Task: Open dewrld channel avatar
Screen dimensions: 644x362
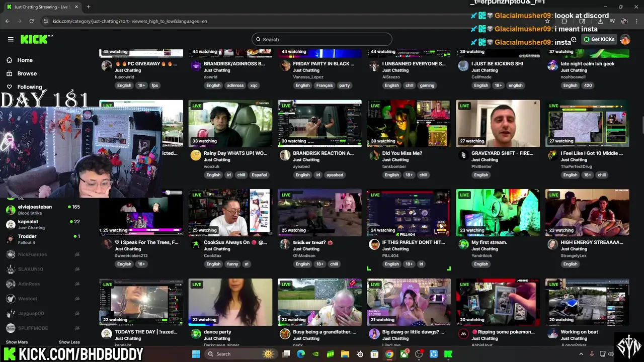Action: coord(196,66)
